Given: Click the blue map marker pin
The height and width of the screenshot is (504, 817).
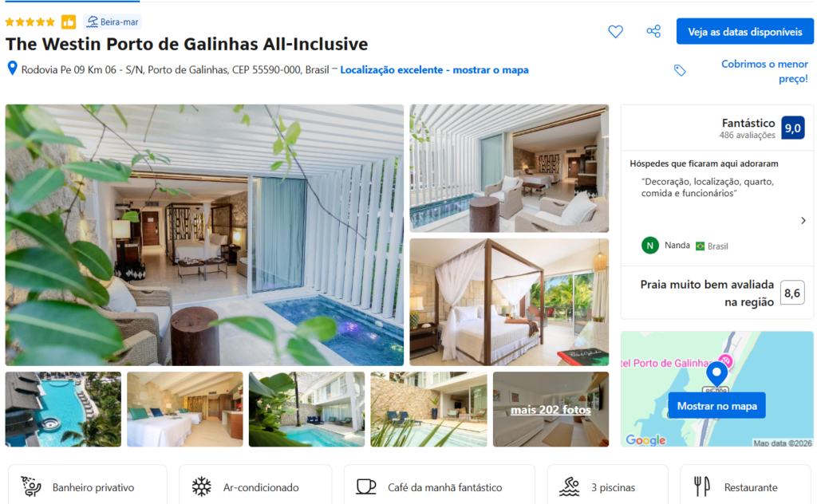Looking at the screenshot, I should [x=717, y=374].
